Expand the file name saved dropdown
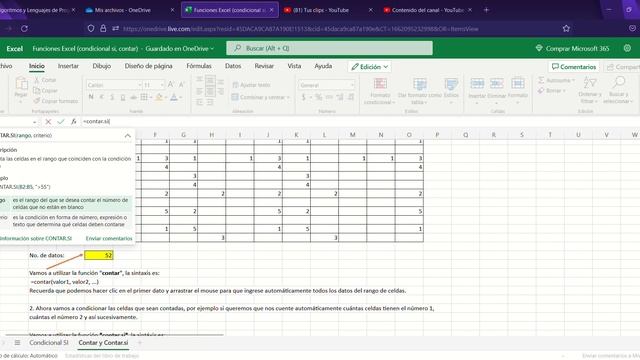Image resolution: width=640 pixels, height=360 pixels. [x=212, y=49]
